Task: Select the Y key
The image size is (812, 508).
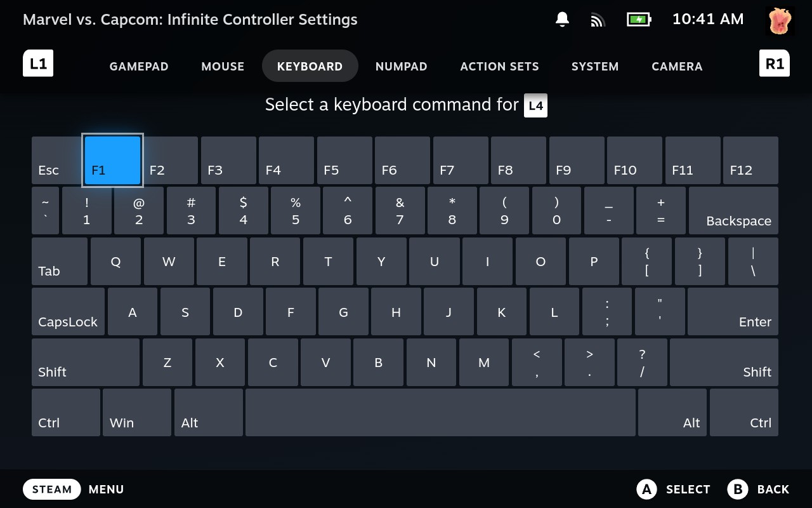Action: click(x=381, y=261)
